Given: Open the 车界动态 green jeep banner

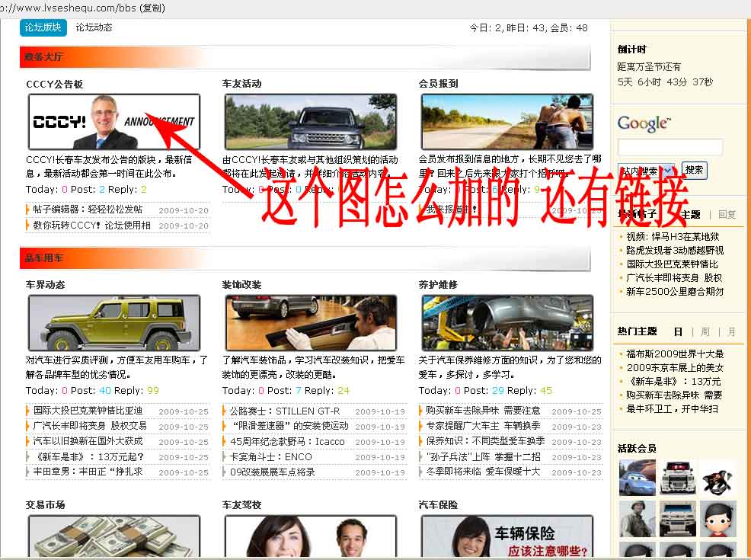Looking at the screenshot, I should (114, 323).
